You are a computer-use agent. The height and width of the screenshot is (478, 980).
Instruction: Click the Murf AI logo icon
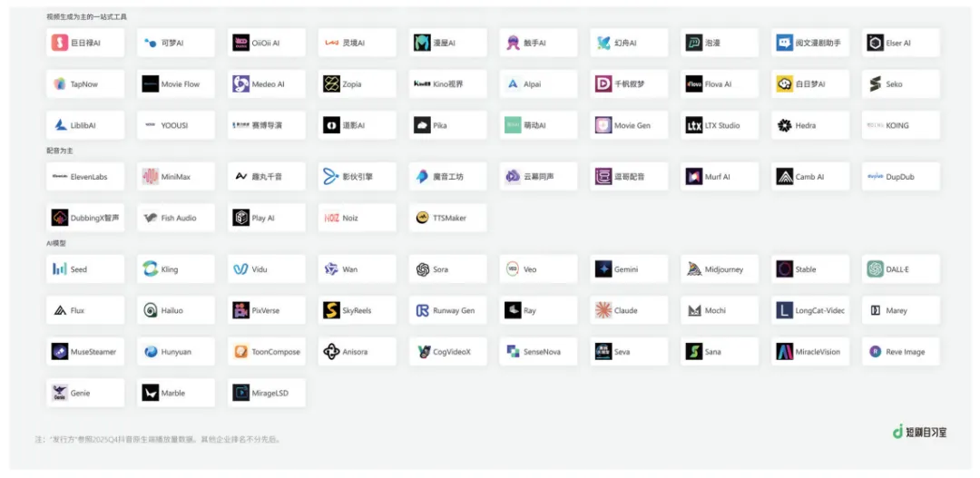click(694, 176)
